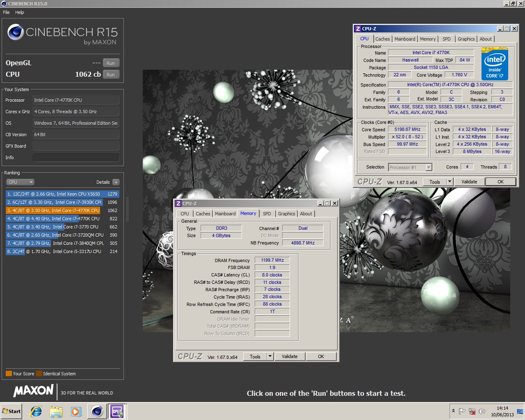Open CPU tab in lower CPU-Z window
The image size is (525, 420).
pyautogui.click(x=185, y=214)
